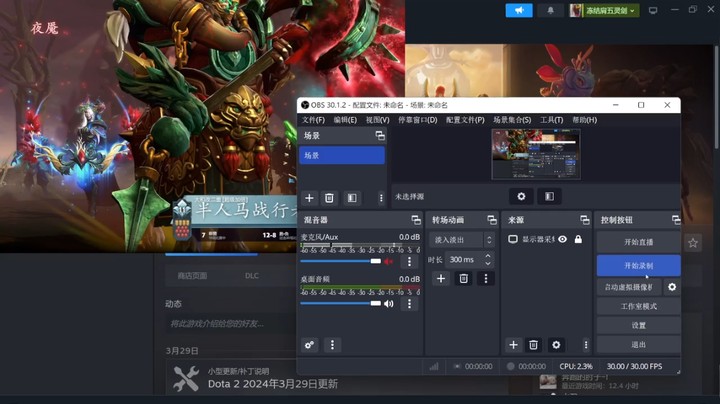The image size is (720, 404).
Task: Open the Docks (D) menu in OBS
Action: pos(417,120)
